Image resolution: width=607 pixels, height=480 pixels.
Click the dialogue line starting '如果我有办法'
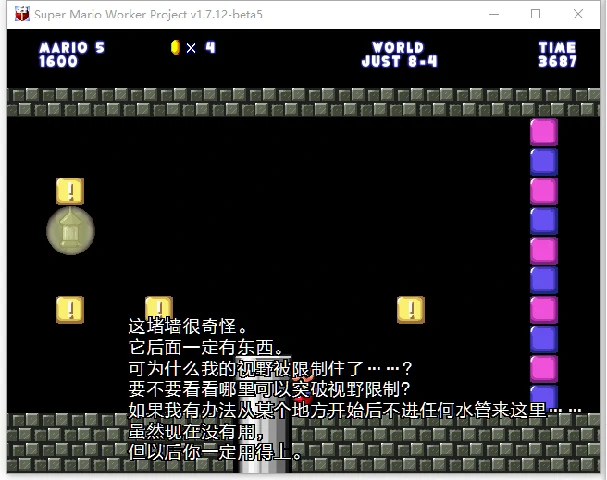(355, 410)
